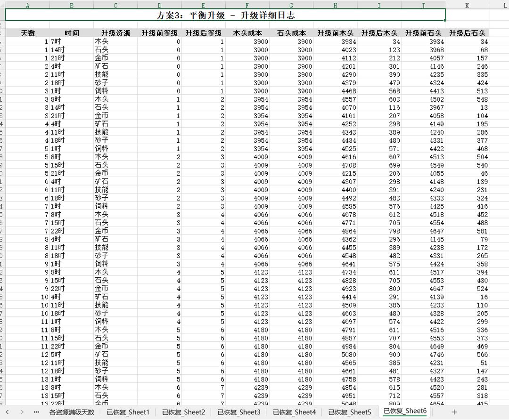Select column C header
The width and height of the screenshot is (509, 420).
tap(115, 6)
